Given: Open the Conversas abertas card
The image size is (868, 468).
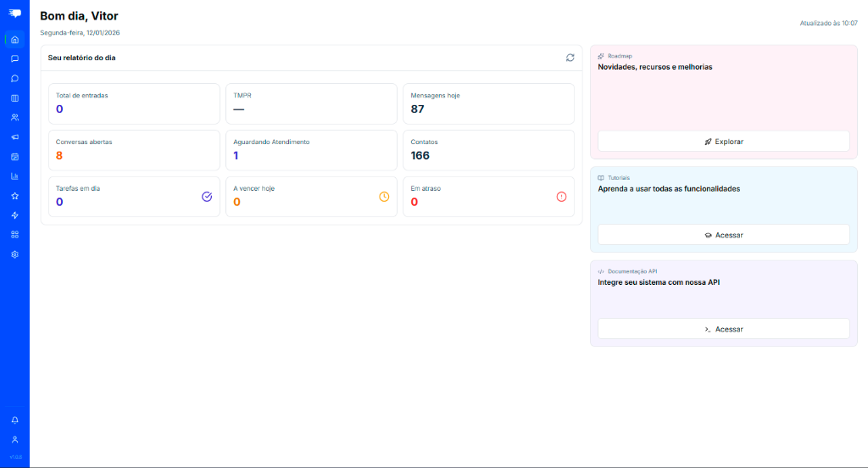Looking at the screenshot, I should point(134,150).
